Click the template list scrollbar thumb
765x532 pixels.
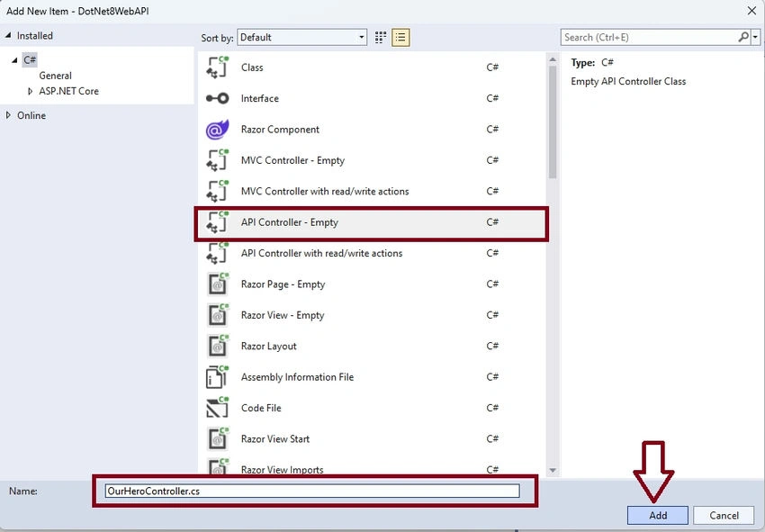point(553,122)
